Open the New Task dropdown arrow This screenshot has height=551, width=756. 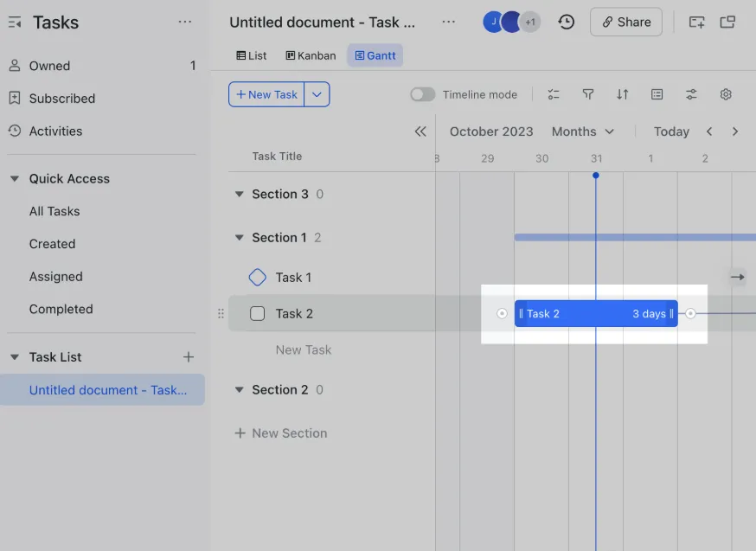pyautogui.click(x=317, y=94)
